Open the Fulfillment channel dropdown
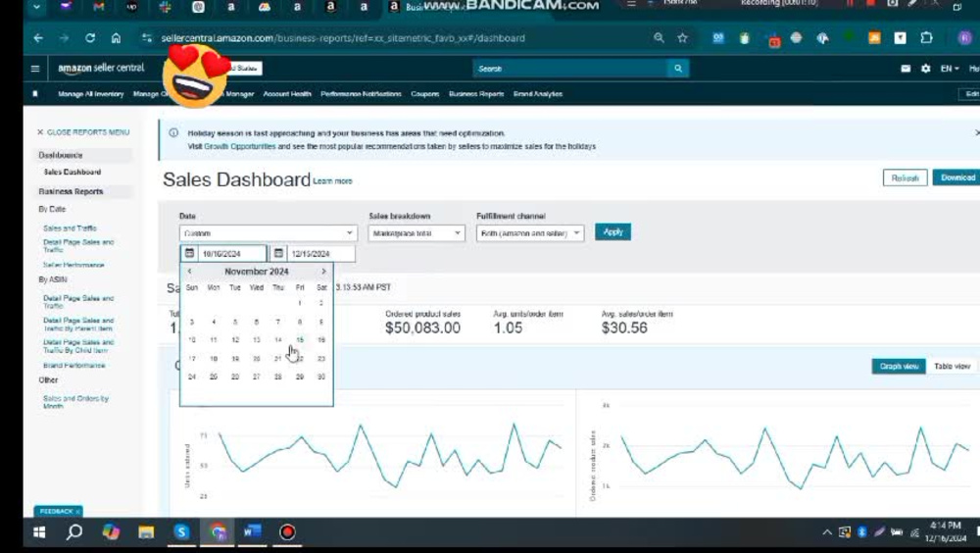980x553 pixels. click(530, 233)
